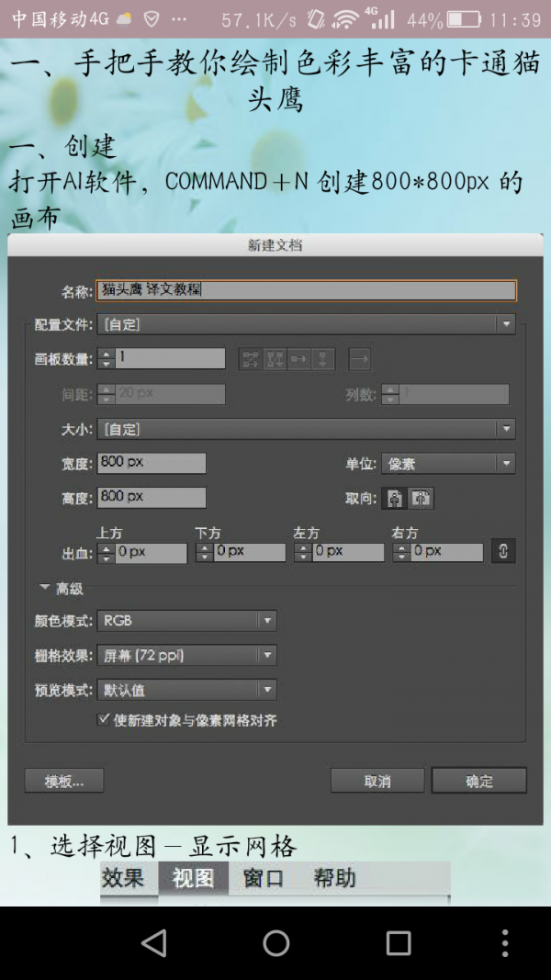Image resolution: width=551 pixels, height=980 pixels.
Task: Open the 预览模式 preview mode dropdown
Action: pos(186,690)
